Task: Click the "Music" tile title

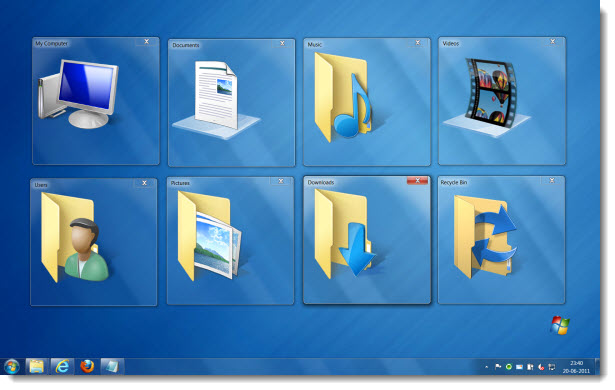Action: click(x=315, y=45)
